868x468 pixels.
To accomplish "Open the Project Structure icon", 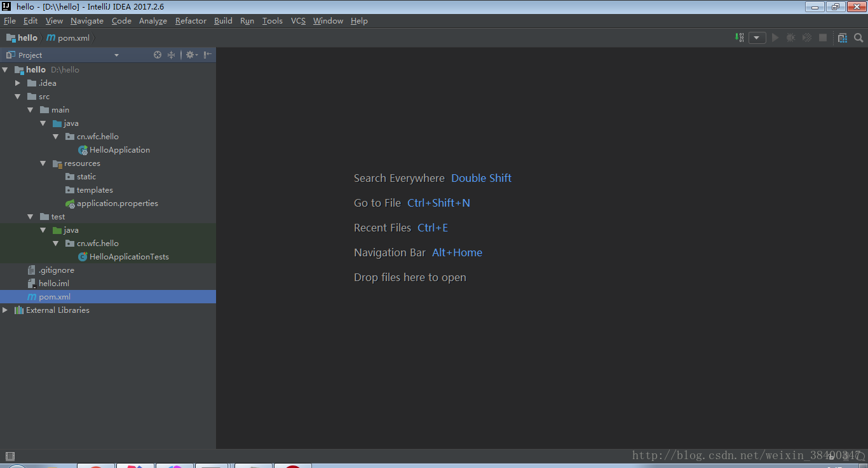I will [x=843, y=38].
